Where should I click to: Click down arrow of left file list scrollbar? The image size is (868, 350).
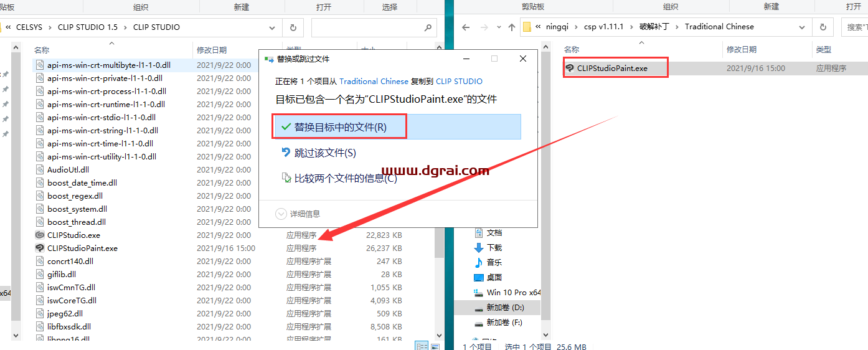coord(439,335)
